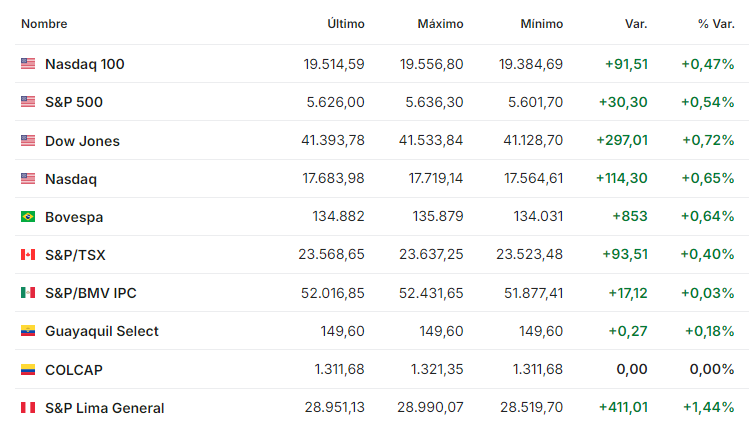Viewport: 749px width, 423px height.
Task: Click the Peru flag beside S&P Lima General
Action: point(28,407)
